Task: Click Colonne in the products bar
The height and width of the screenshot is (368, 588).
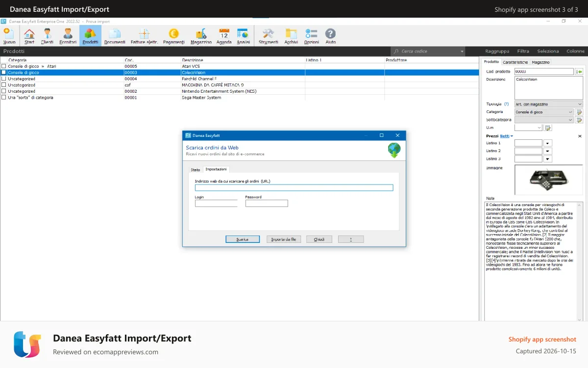Action: tap(575, 51)
